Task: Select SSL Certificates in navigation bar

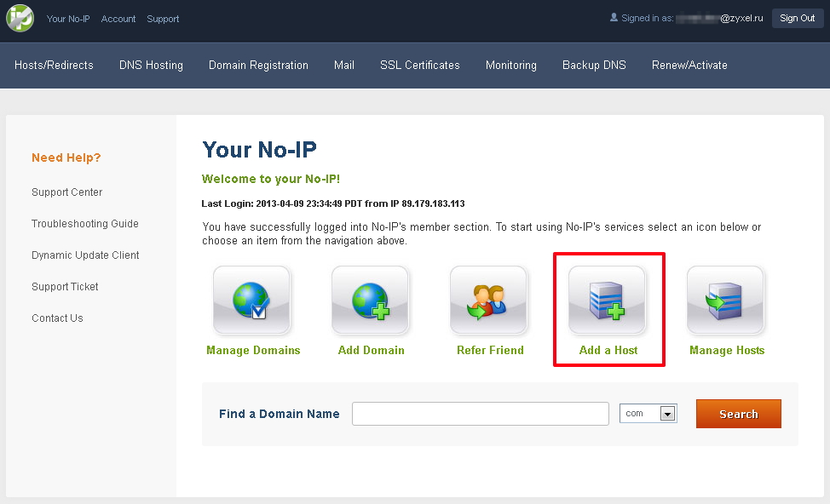Action: [x=419, y=65]
